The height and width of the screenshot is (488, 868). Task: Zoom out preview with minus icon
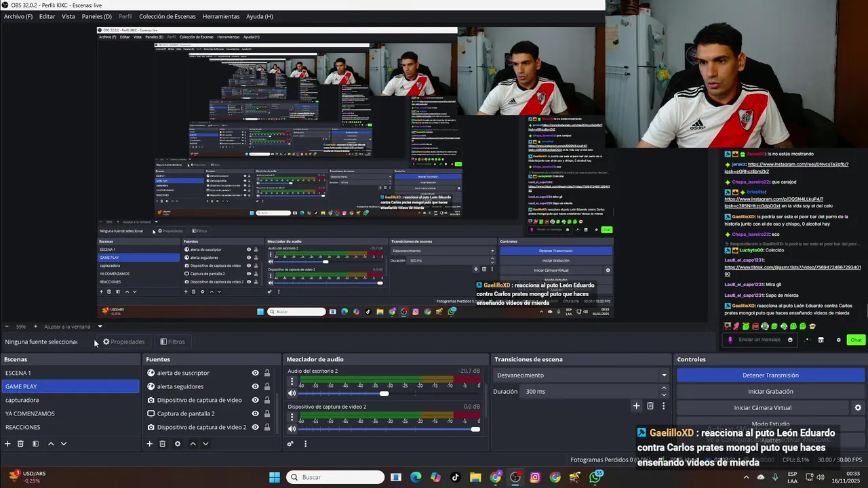coord(7,327)
